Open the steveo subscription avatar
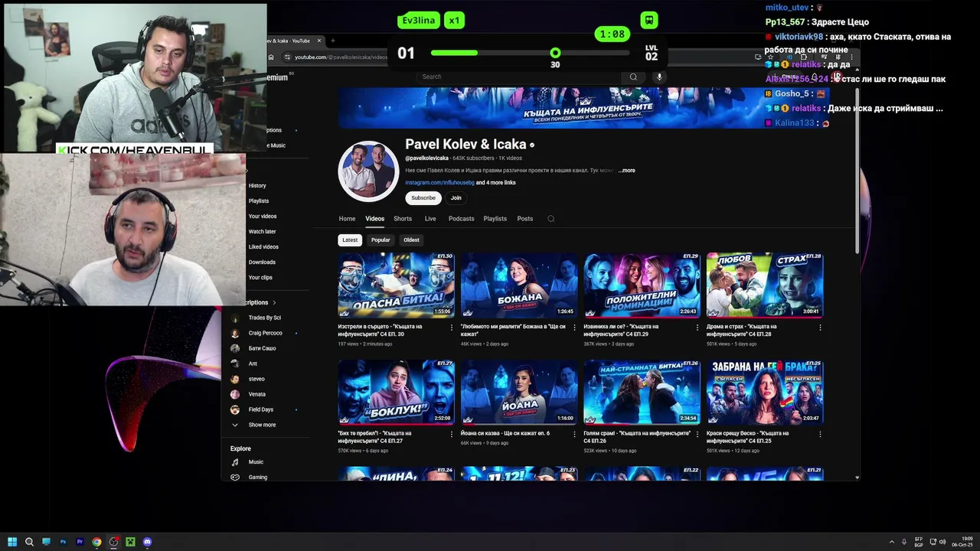Viewport: 980px width, 551px height. (x=235, y=379)
